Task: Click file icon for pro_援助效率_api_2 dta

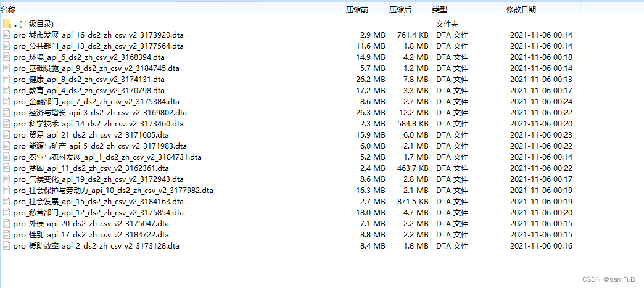Action: coord(6,245)
